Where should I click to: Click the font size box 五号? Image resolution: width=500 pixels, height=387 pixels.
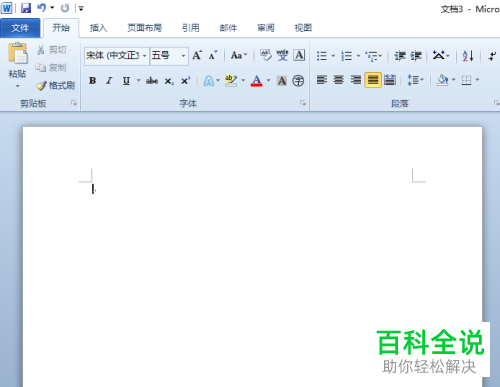(165, 55)
